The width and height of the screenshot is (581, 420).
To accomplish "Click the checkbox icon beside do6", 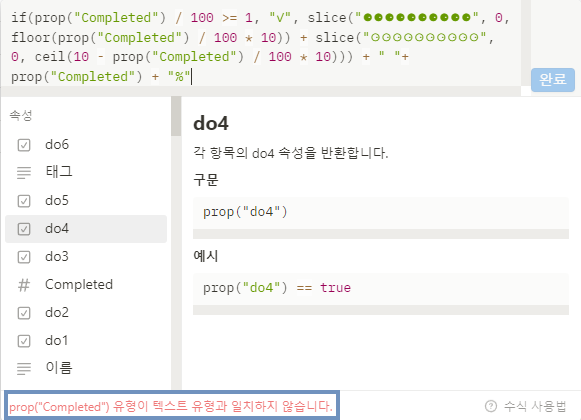I will coord(24,145).
